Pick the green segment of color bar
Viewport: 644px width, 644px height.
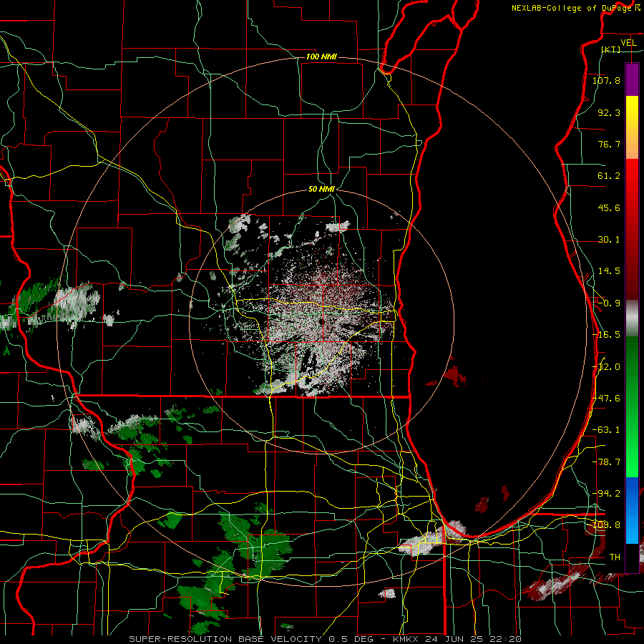tap(632, 406)
